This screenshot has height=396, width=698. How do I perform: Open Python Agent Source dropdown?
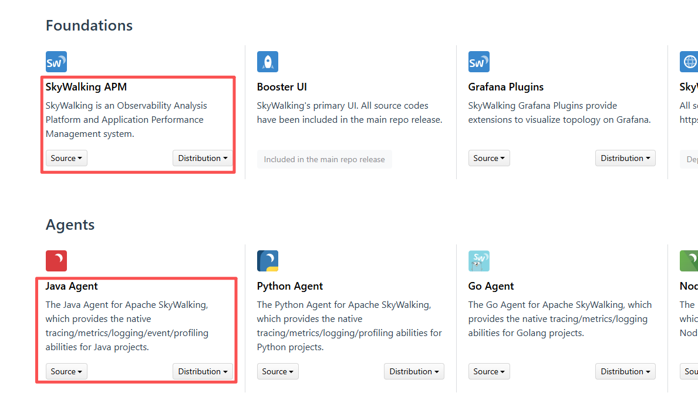tap(278, 371)
